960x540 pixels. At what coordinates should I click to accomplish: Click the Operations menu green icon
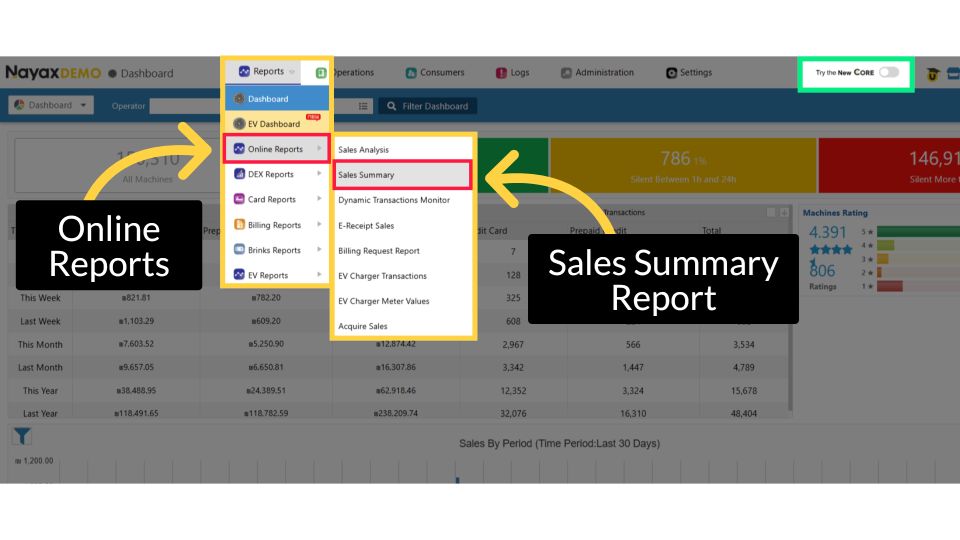point(320,73)
